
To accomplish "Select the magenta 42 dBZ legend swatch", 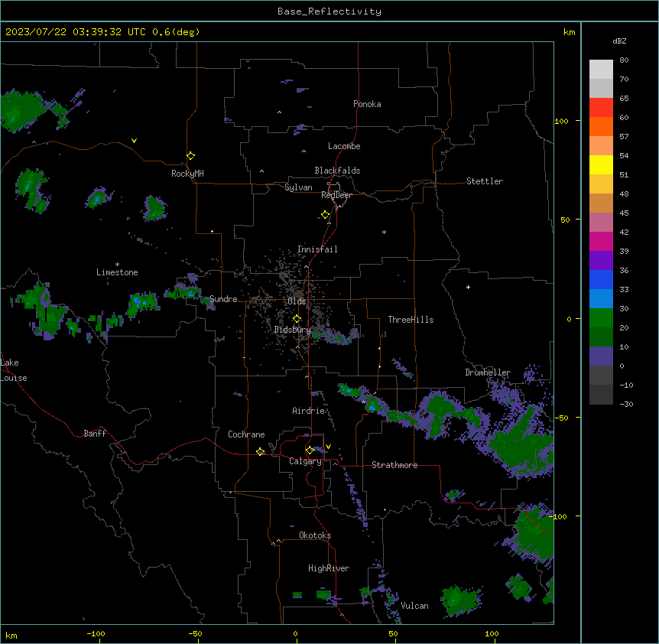I will (601, 241).
